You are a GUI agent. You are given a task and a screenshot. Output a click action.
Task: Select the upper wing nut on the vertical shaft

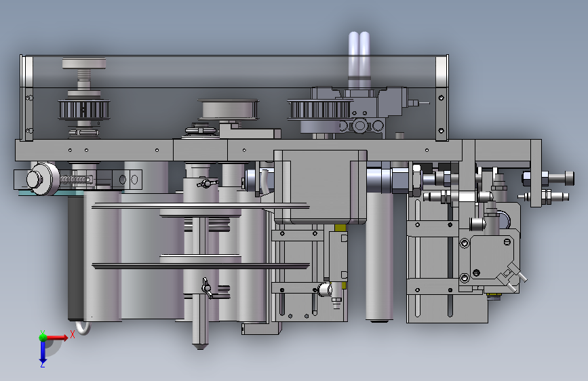click(207, 183)
